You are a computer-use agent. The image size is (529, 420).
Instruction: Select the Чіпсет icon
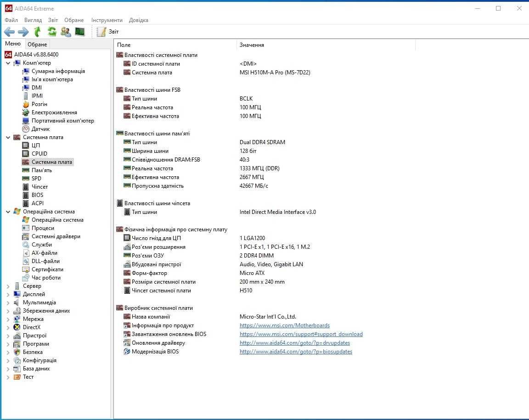26,187
